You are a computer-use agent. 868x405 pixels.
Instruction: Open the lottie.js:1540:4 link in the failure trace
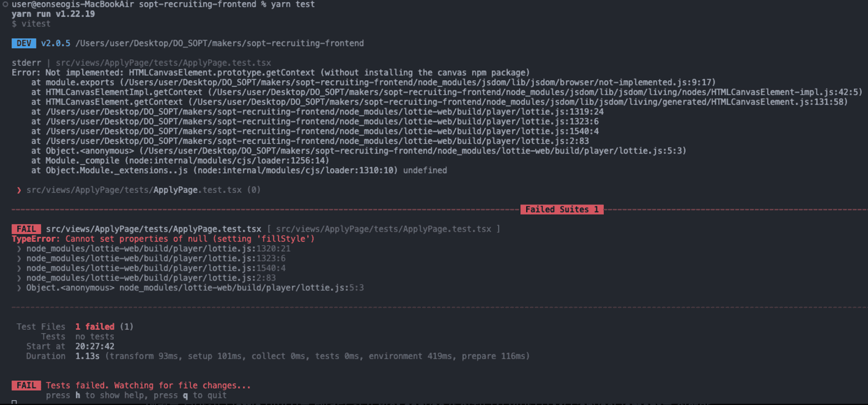[156, 268]
